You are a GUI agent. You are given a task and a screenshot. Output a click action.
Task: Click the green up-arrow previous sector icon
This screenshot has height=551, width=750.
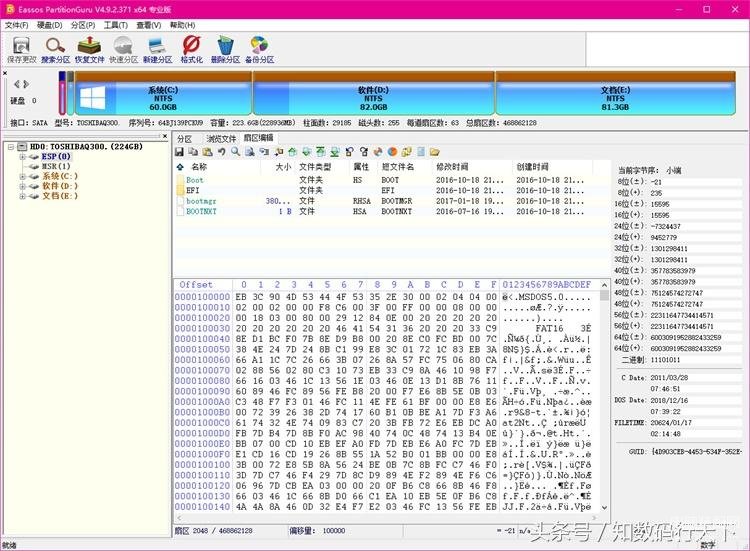292,152
